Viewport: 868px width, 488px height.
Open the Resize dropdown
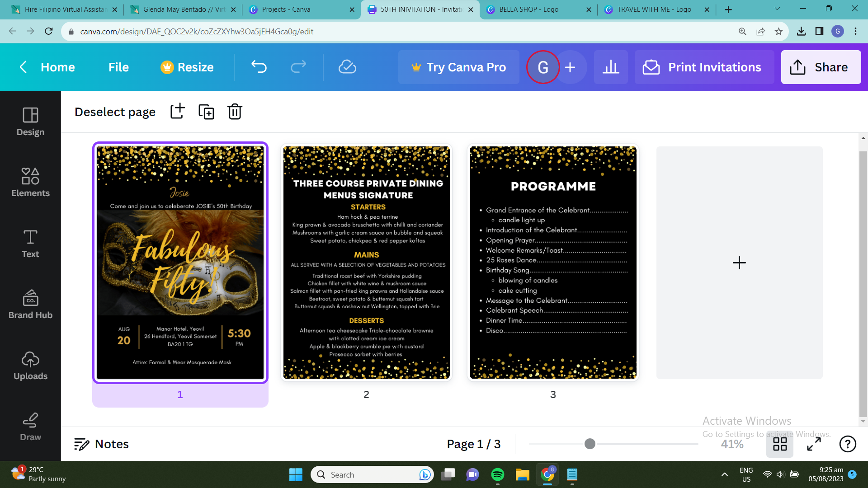[x=187, y=67]
